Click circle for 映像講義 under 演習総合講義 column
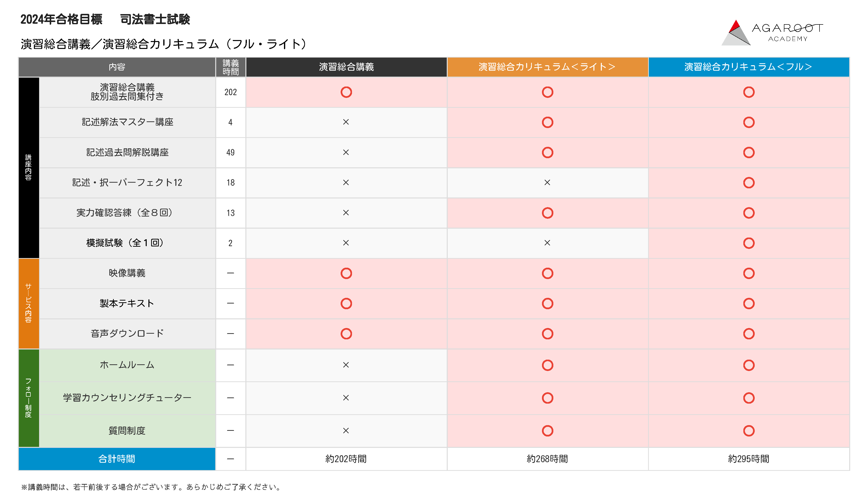 pos(346,273)
